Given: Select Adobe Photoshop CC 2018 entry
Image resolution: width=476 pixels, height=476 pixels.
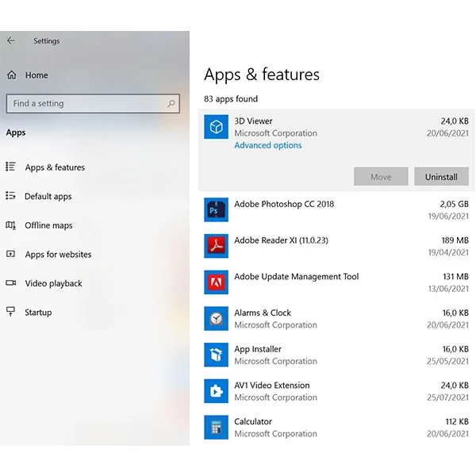Looking at the screenshot, I should pos(336,209).
